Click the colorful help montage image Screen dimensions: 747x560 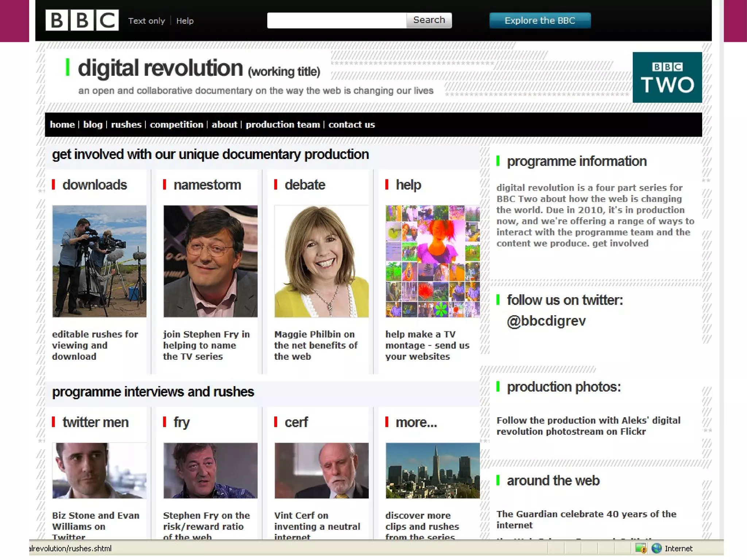[x=432, y=261]
